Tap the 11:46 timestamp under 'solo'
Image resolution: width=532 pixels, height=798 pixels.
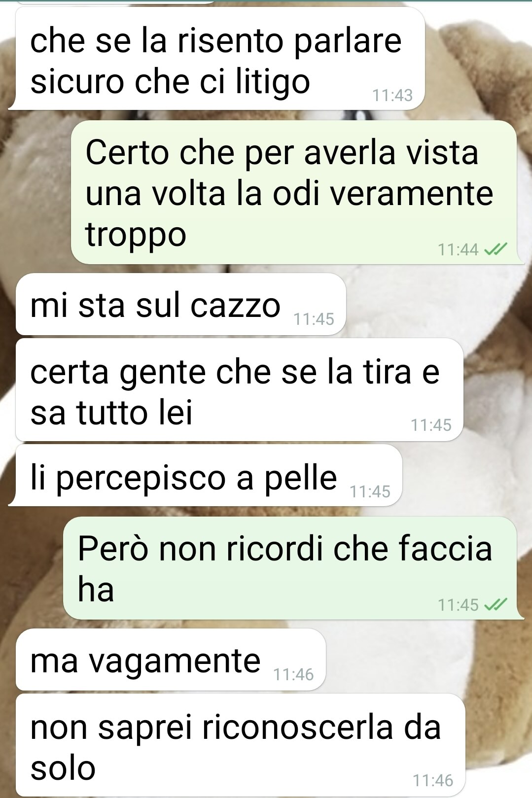pyautogui.click(x=433, y=780)
